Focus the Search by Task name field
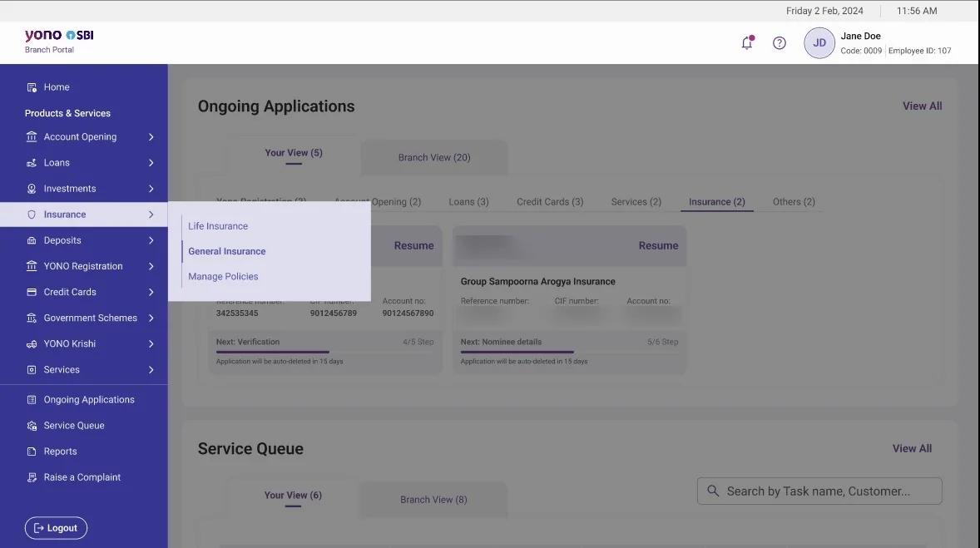 [819, 491]
